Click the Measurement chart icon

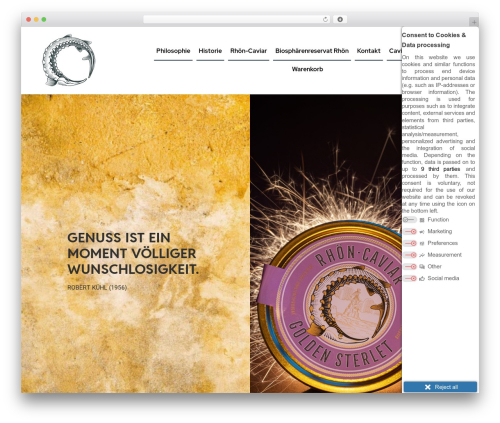tap(422, 255)
